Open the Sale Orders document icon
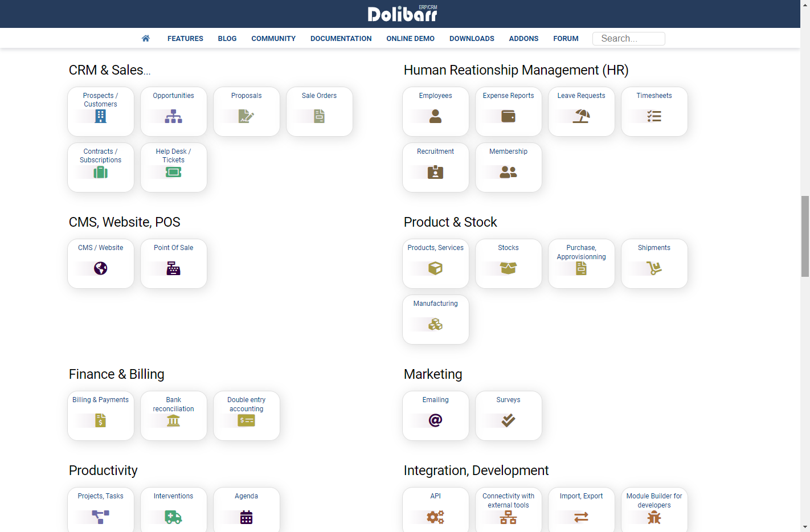Viewport: 810px width, 532px height. [320, 116]
